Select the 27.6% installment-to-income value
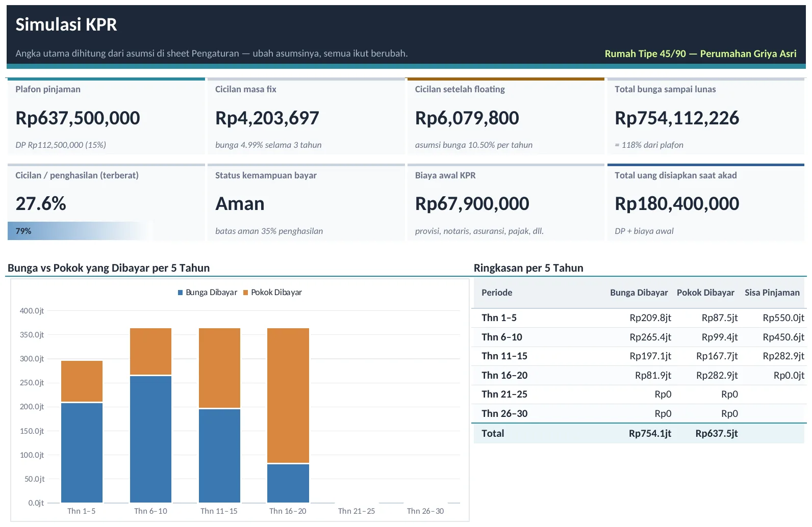 coord(41,203)
